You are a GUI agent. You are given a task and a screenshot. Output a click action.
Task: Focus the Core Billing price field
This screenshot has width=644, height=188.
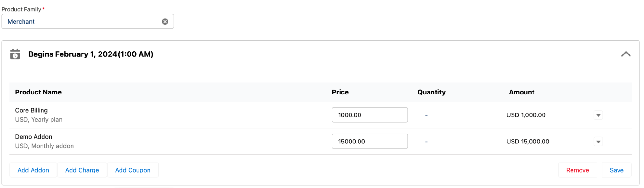pos(370,115)
